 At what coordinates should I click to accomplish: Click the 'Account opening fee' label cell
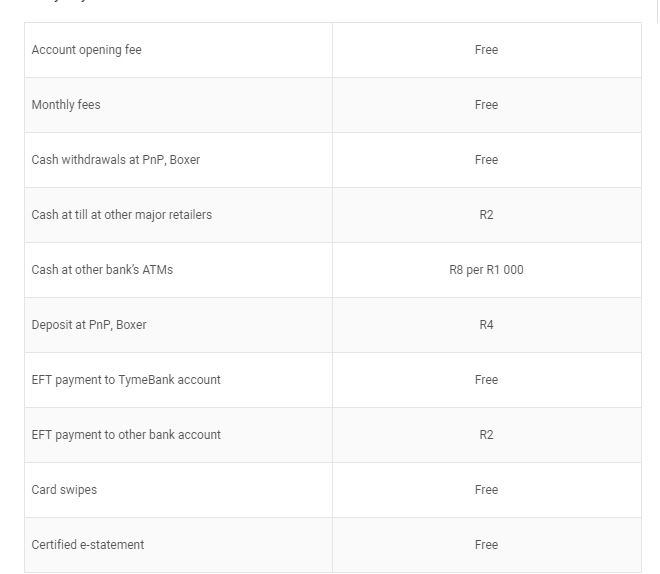click(x=87, y=50)
